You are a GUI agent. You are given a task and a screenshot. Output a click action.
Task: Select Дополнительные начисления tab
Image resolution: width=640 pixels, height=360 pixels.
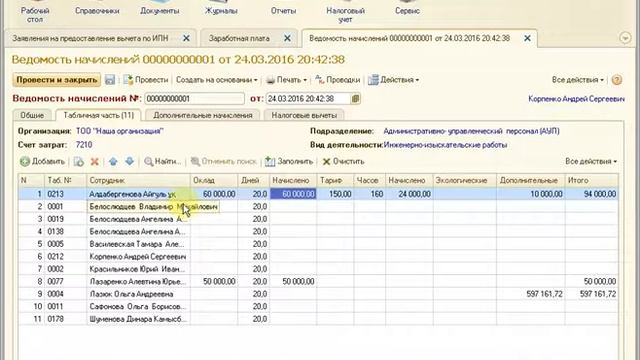tap(203, 116)
